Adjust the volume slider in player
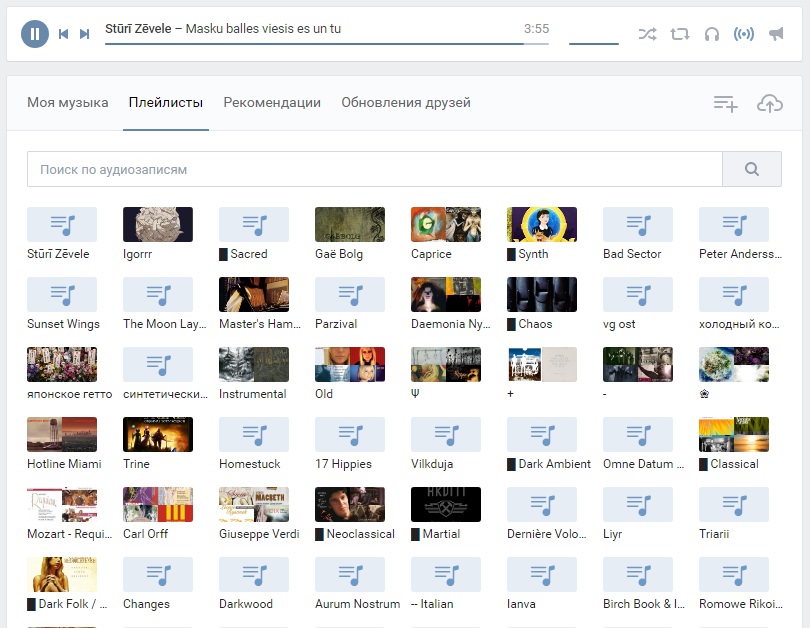This screenshot has width=810, height=628. pyautogui.click(x=594, y=43)
